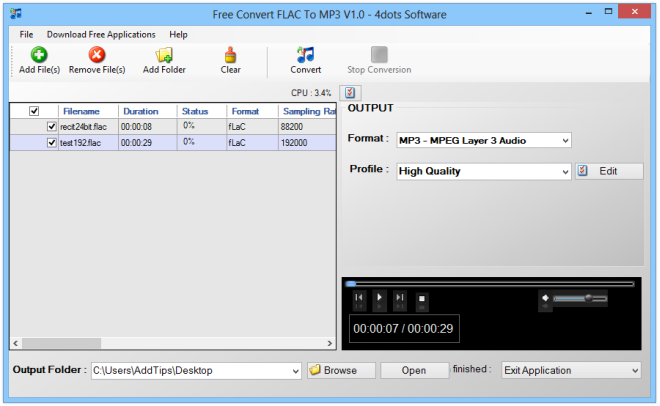The image size is (660, 406).
Task: Sort by the Filename column header
Action: click(88, 111)
